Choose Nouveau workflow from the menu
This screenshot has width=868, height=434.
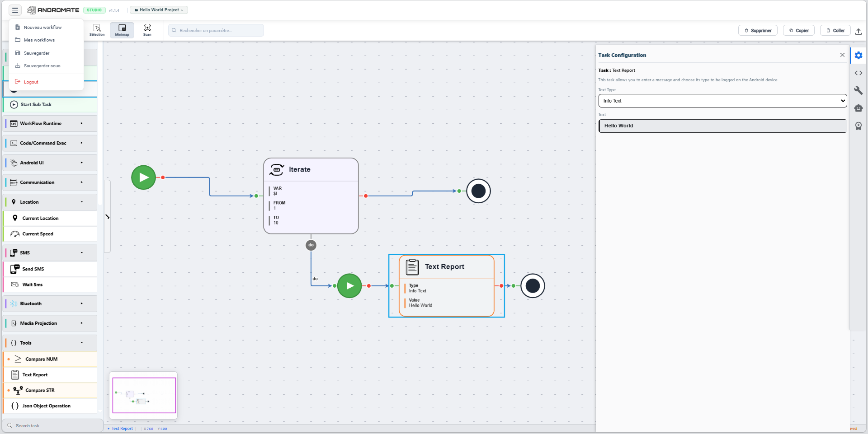(x=42, y=28)
